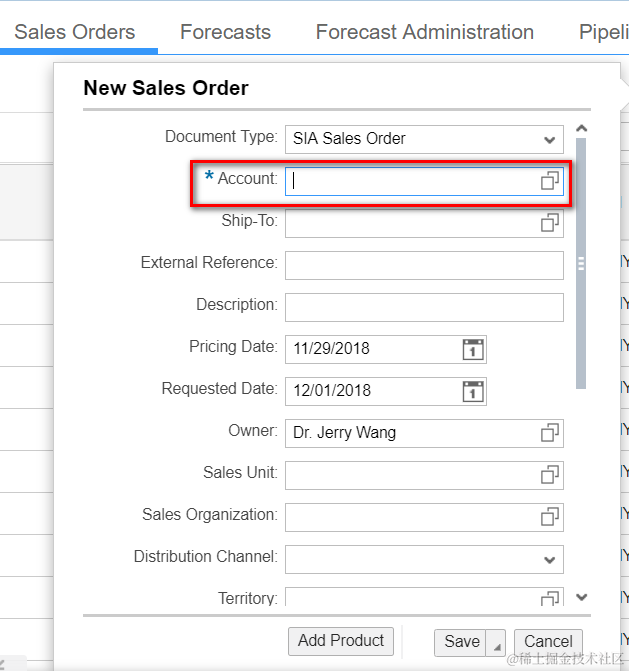Click scroll up arrow in the form
This screenshot has height=671, width=629.
coord(581,128)
